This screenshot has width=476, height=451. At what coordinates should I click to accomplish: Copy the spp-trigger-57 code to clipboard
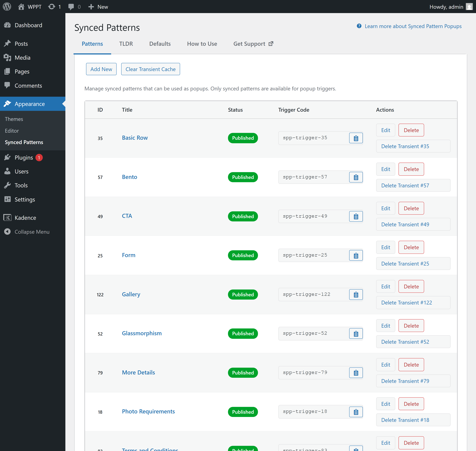(x=356, y=177)
